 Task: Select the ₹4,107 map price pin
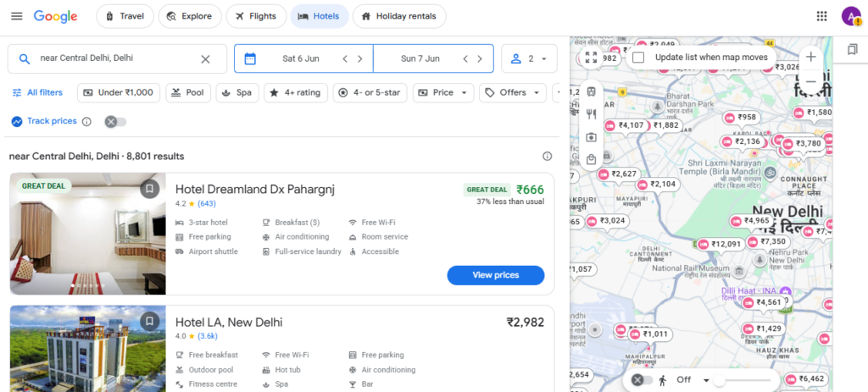(x=626, y=125)
